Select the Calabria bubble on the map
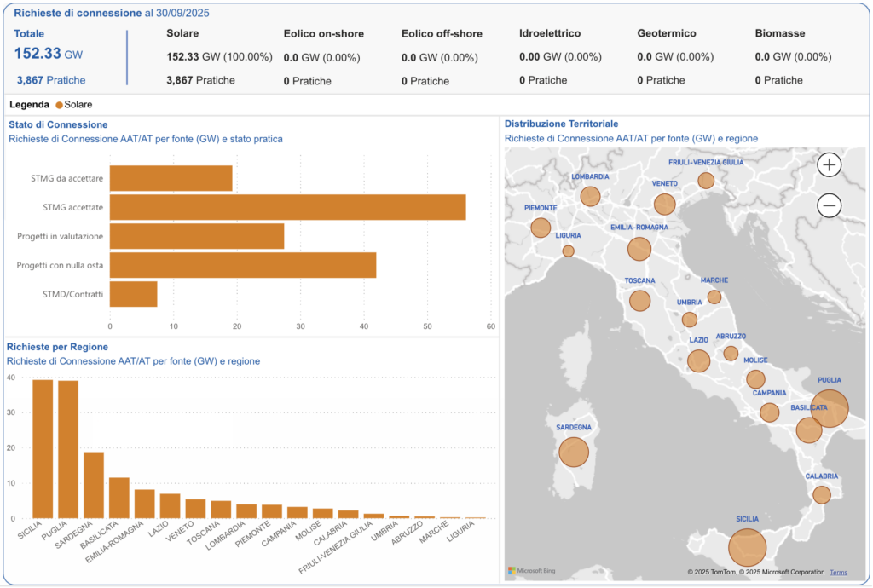This screenshot has width=873, height=588. [x=822, y=494]
